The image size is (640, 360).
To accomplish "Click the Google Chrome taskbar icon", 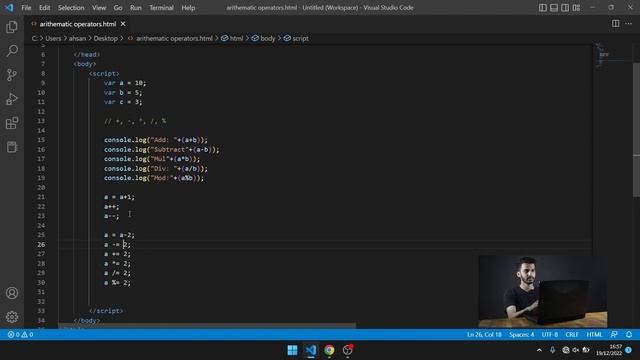I will 329,350.
